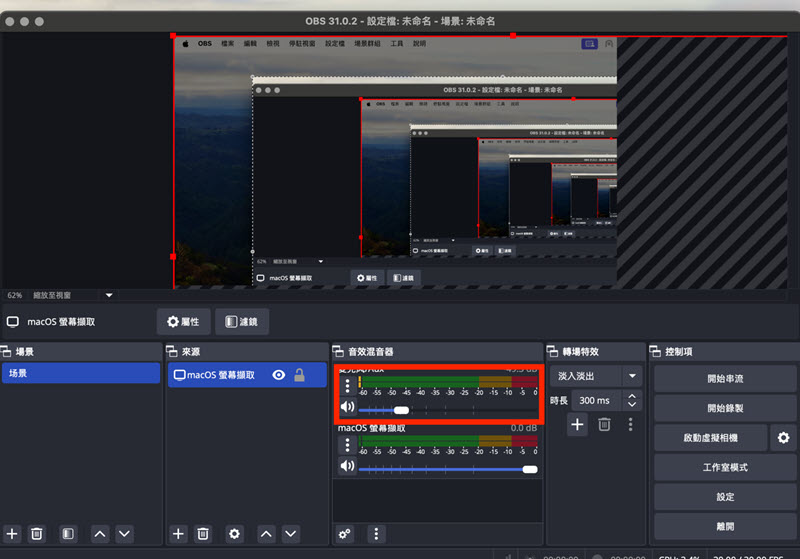Click the 場景 dock panel icon

pos(6,351)
